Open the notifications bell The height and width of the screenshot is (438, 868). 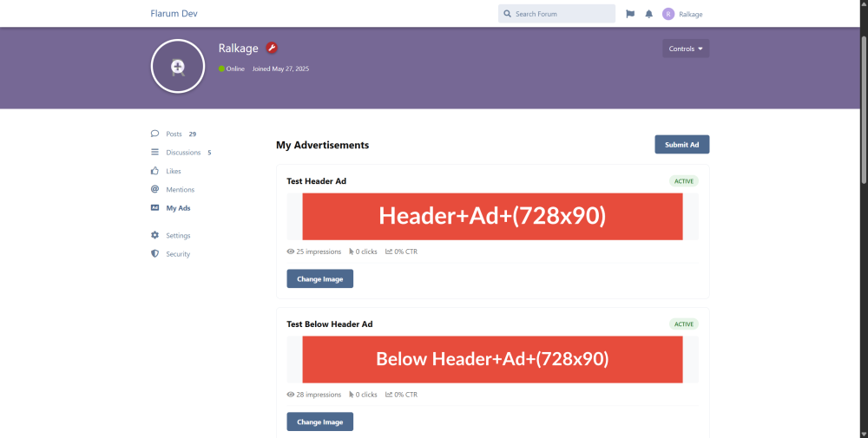pyautogui.click(x=648, y=14)
